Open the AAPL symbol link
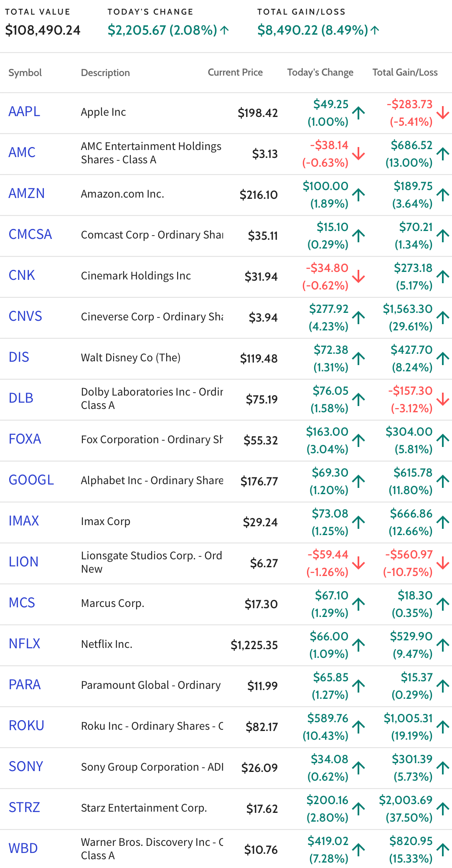Image resolution: width=452 pixels, height=868 pixels. tap(24, 112)
